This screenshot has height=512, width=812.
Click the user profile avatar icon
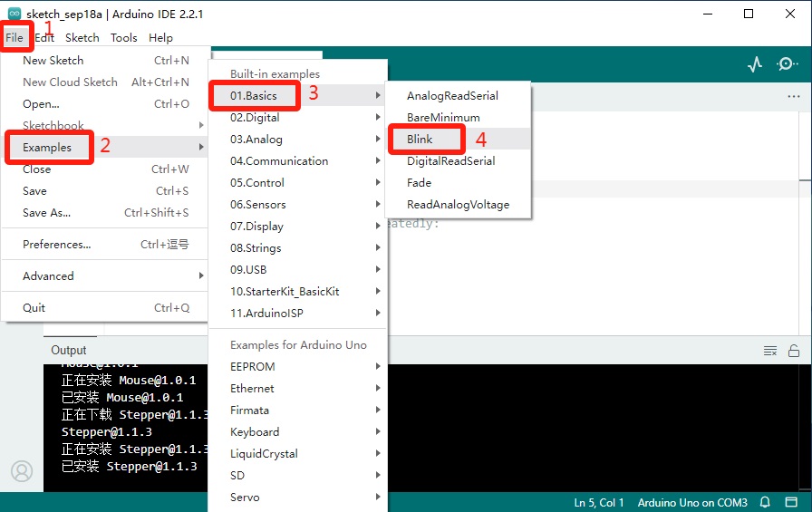tap(22, 471)
